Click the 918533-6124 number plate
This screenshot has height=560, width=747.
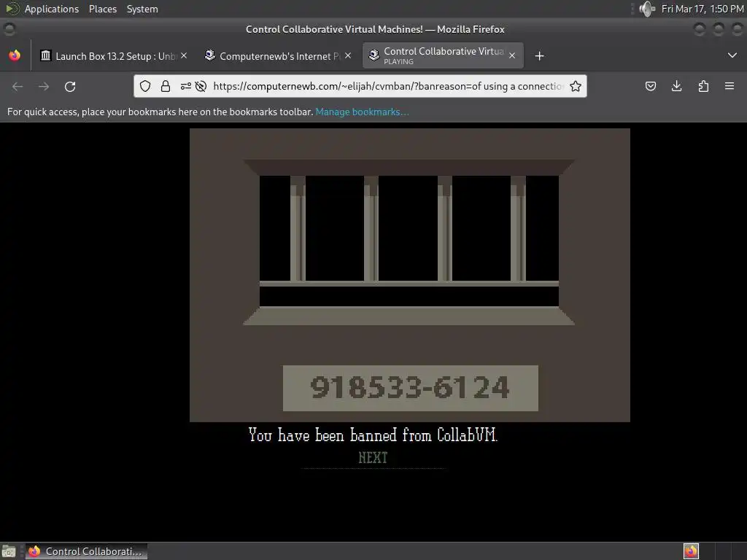(411, 388)
